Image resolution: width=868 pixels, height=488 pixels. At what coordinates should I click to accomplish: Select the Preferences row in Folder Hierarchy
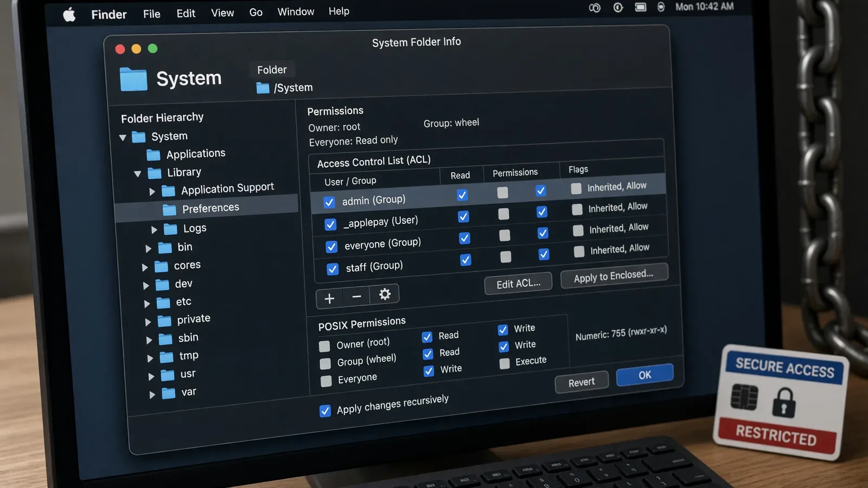(207, 208)
